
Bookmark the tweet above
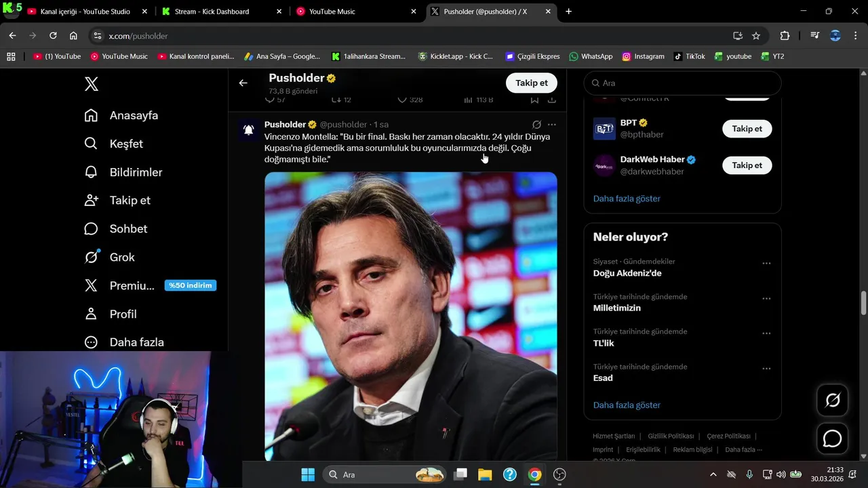coord(534,100)
